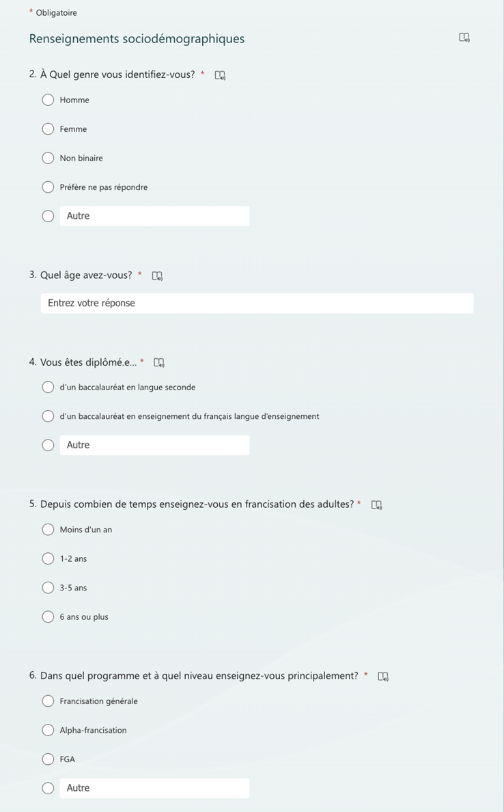Pick Préfère ne pas répondre
The width and height of the screenshot is (504, 812).
coord(48,187)
